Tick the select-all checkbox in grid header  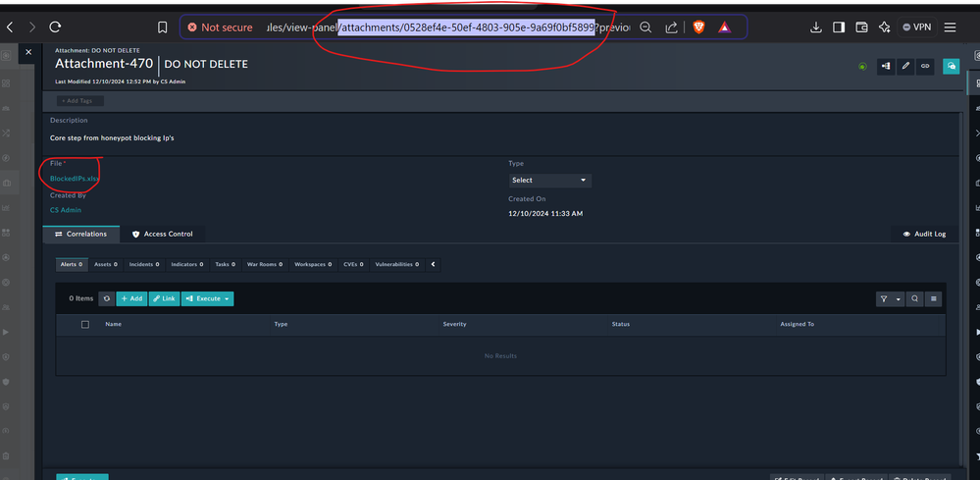pyautogui.click(x=85, y=324)
